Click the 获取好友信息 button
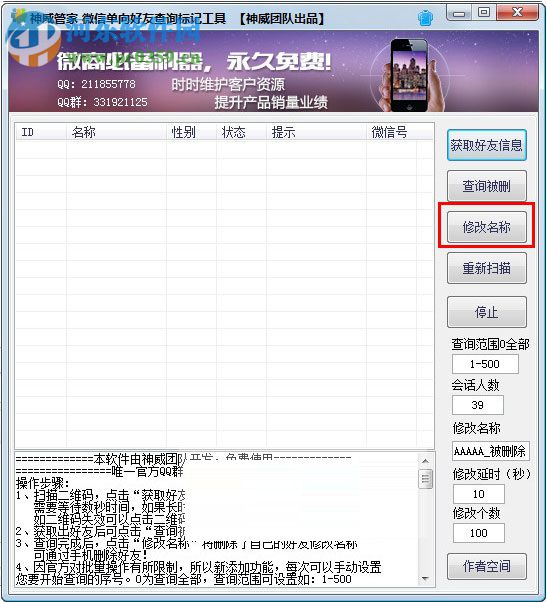 (x=486, y=145)
